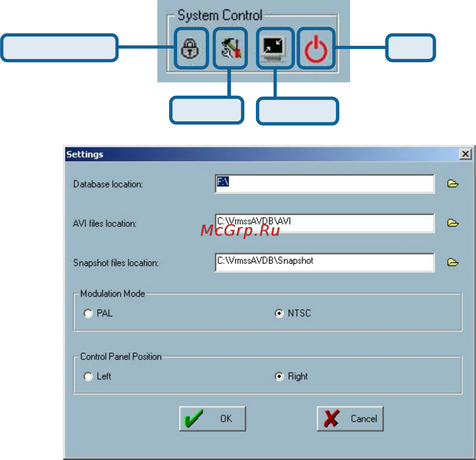The image size is (476, 460).
Task: Confirm settings with the OK button
Action: pos(212,419)
